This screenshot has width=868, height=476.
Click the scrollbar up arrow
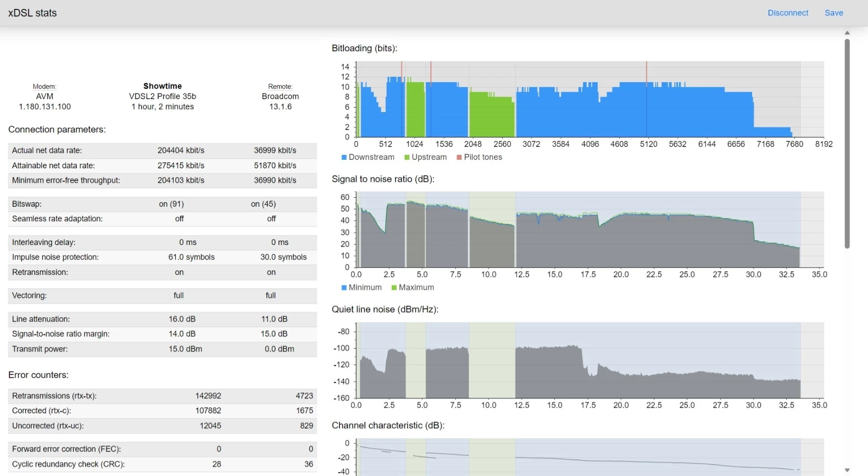[847, 33]
